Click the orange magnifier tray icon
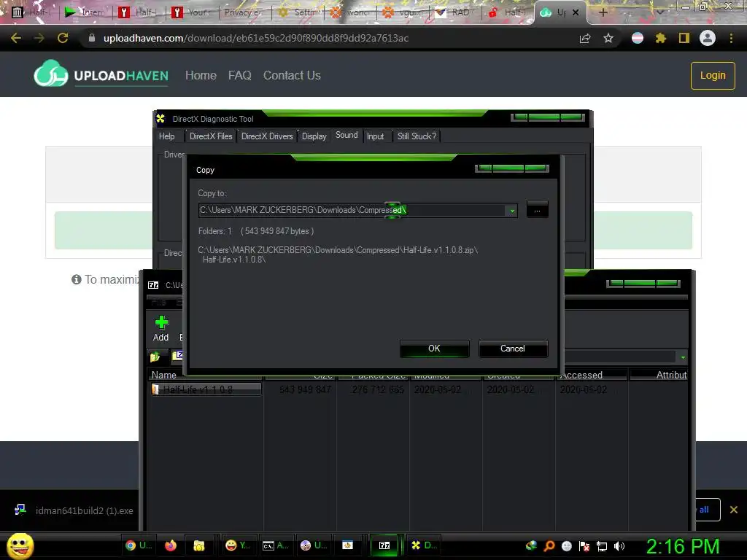 point(549,546)
